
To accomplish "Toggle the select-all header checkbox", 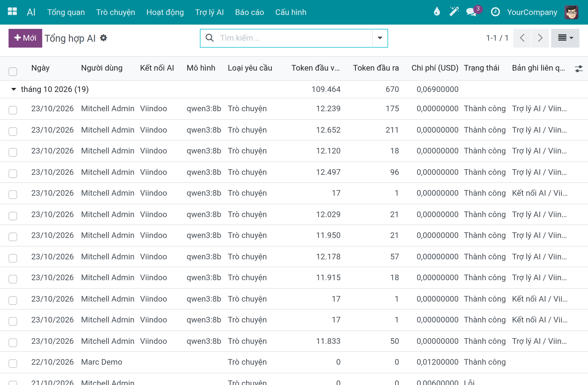I will pyautogui.click(x=13, y=71).
